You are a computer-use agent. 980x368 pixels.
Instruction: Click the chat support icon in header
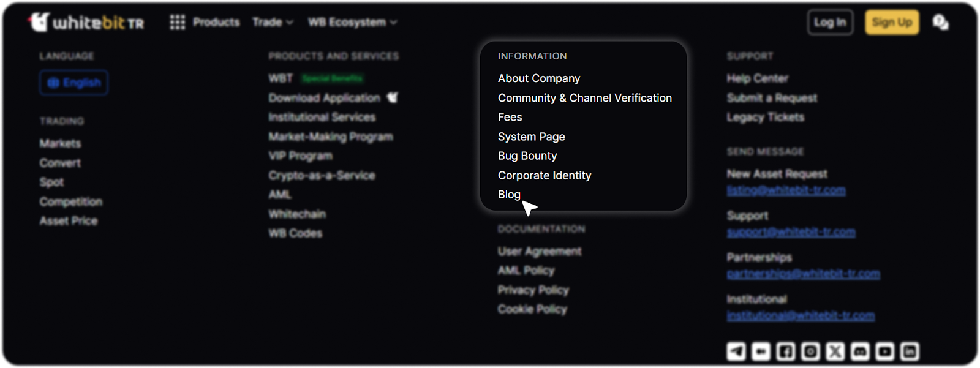940,23
